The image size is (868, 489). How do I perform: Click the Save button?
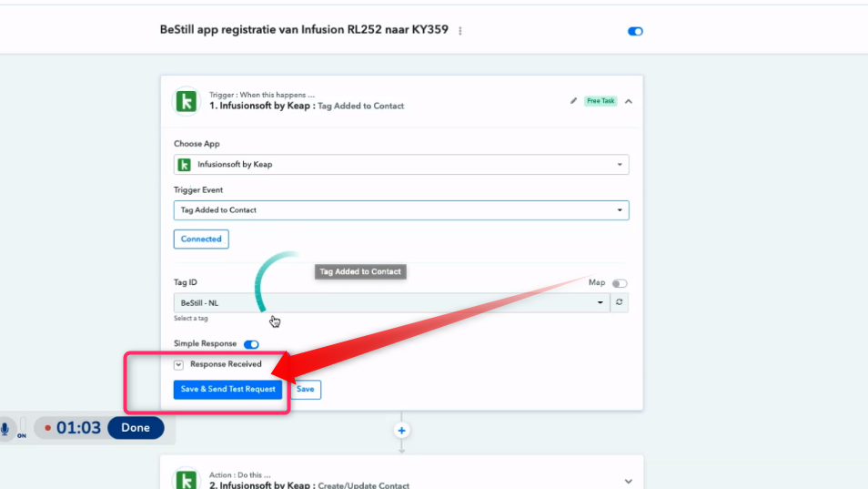point(305,390)
